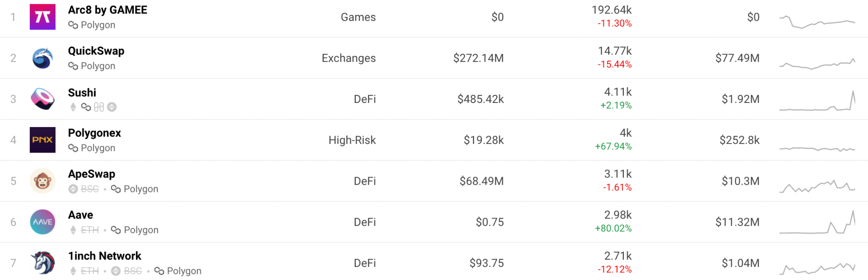Click the Harmony chain icon under Sushi

pyautogui.click(x=99, y=107)
